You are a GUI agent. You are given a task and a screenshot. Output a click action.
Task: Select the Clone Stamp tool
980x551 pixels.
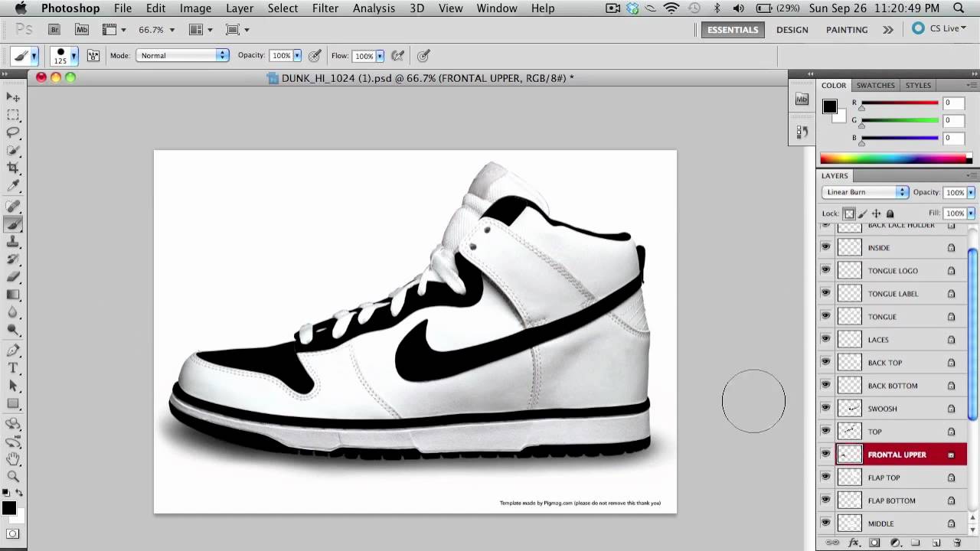pyautogui.click(x=13, y=242)
